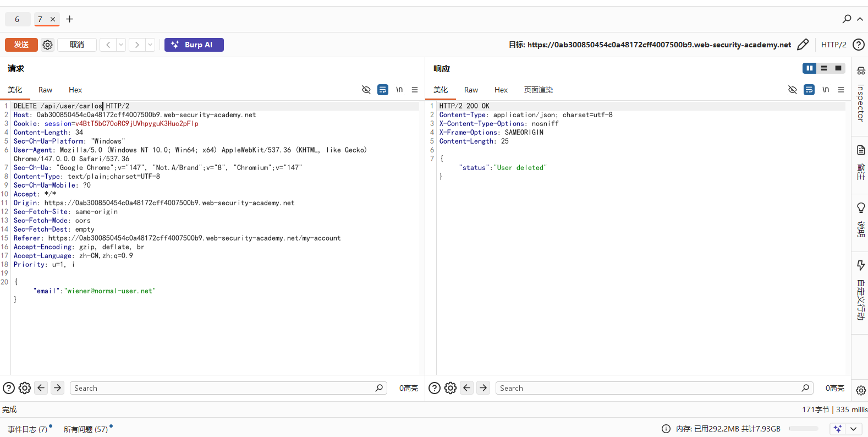868x437 pixels.
Task: Click the Burp AI button
Action: coord(194,45)
